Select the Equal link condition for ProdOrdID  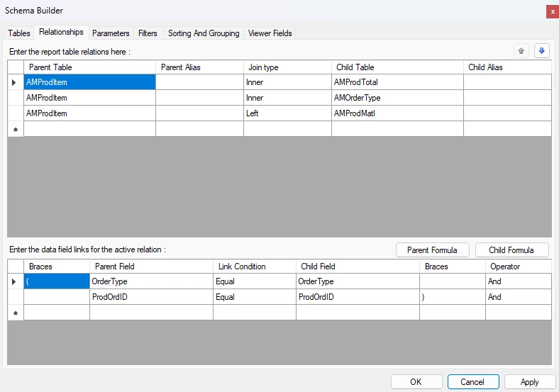(x=255, y=297)
